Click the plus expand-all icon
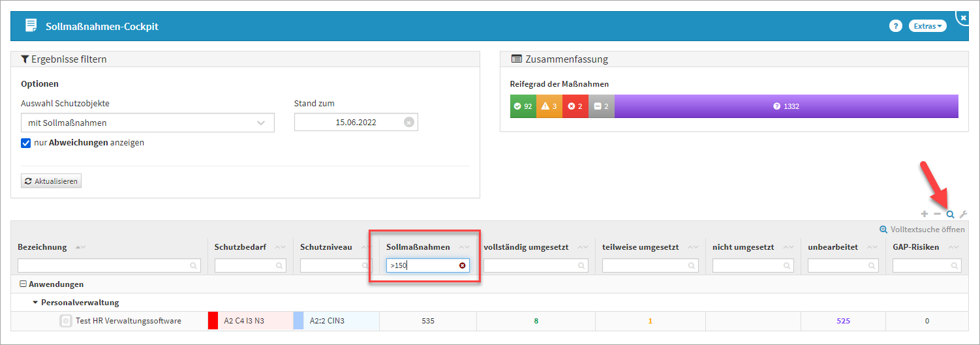The image size is (980, 345). coord(924,215)
